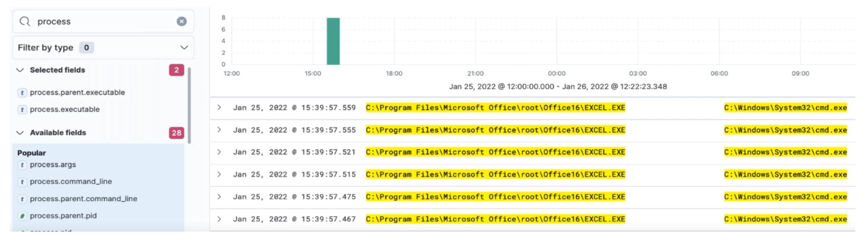The height and width of the screenshot is (242, 868).
Task: Expand the 15:39:57.467 log entry
Action: tap(219, 219)
